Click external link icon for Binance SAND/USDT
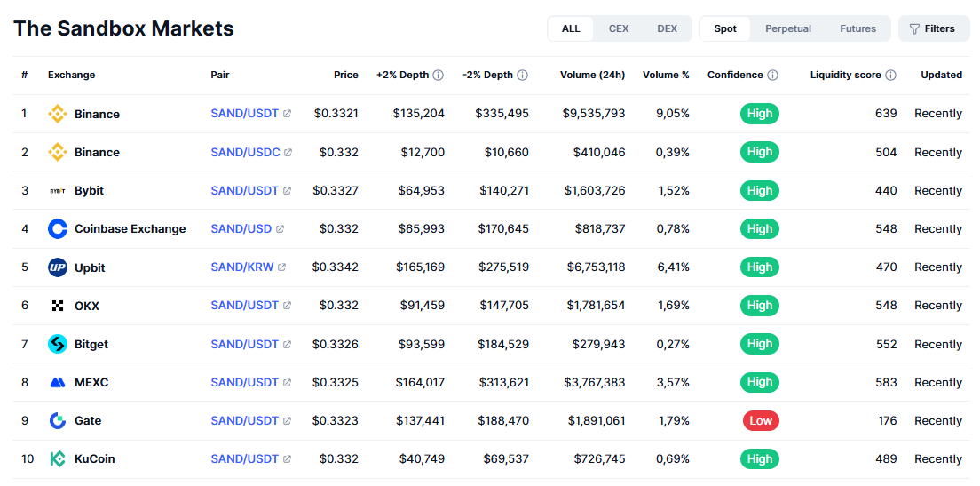This screenshot has width=980, height=486. 287,114
